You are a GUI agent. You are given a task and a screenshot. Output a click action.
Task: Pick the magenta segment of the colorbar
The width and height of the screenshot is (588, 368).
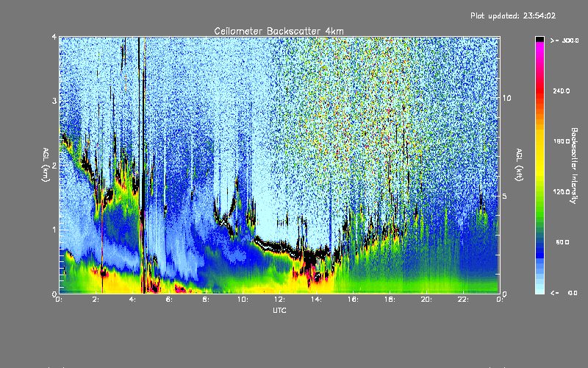539,49
